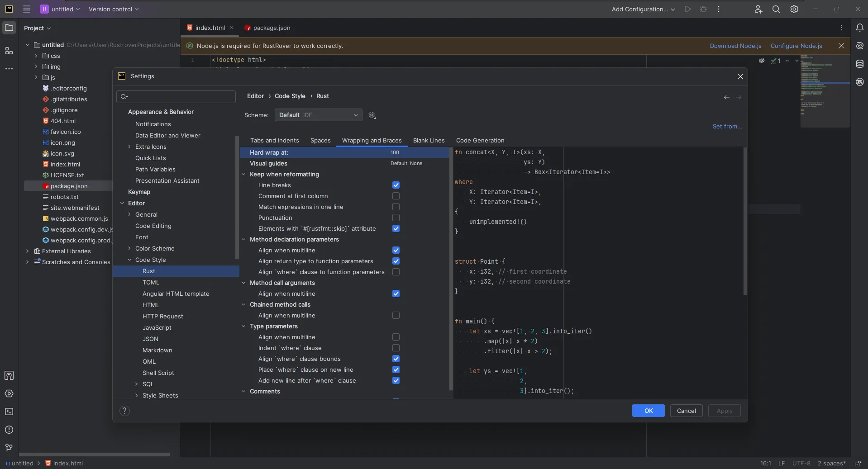This screenshot has width=868, height=469.
Task: Open the Git version control tool icon
Action: pos(9,448)
